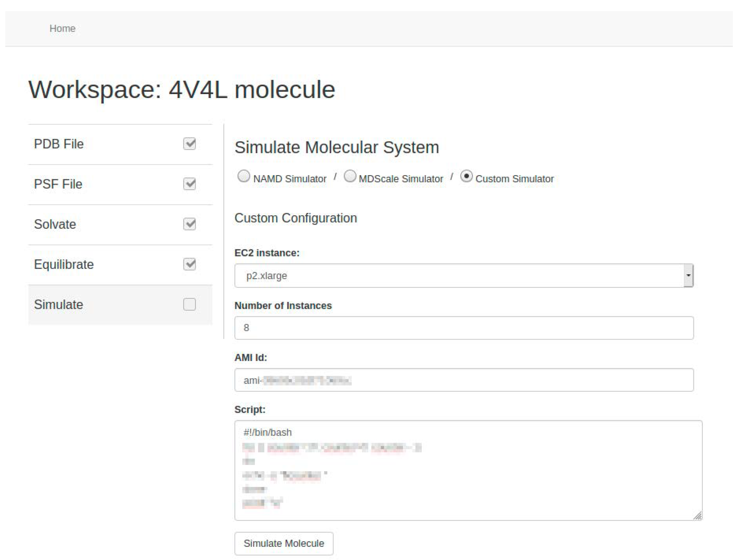Select the Simulate sidebar item
The image size is (742, 560).
(59, 305)
